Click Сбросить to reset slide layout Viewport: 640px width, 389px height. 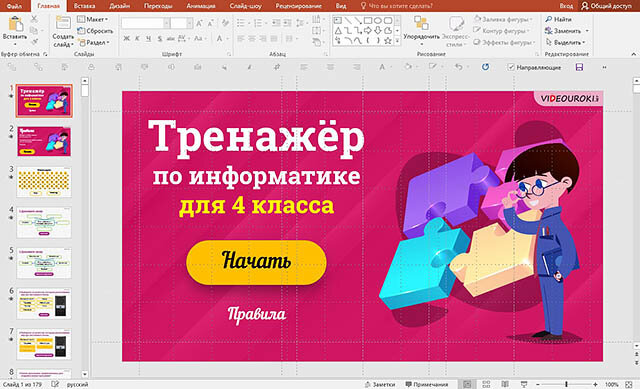(x=96, y=31)
